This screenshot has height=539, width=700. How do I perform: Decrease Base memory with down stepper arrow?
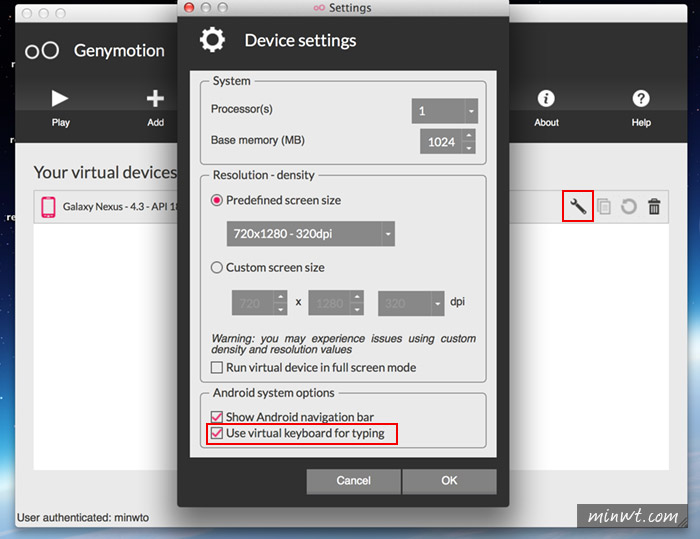tap(469, 147)
